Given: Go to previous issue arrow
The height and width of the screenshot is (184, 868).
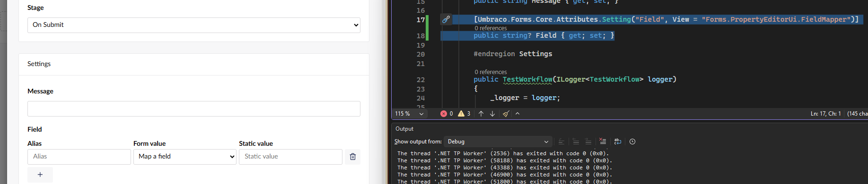Looking at the screenshot, I should pos(481,114).
